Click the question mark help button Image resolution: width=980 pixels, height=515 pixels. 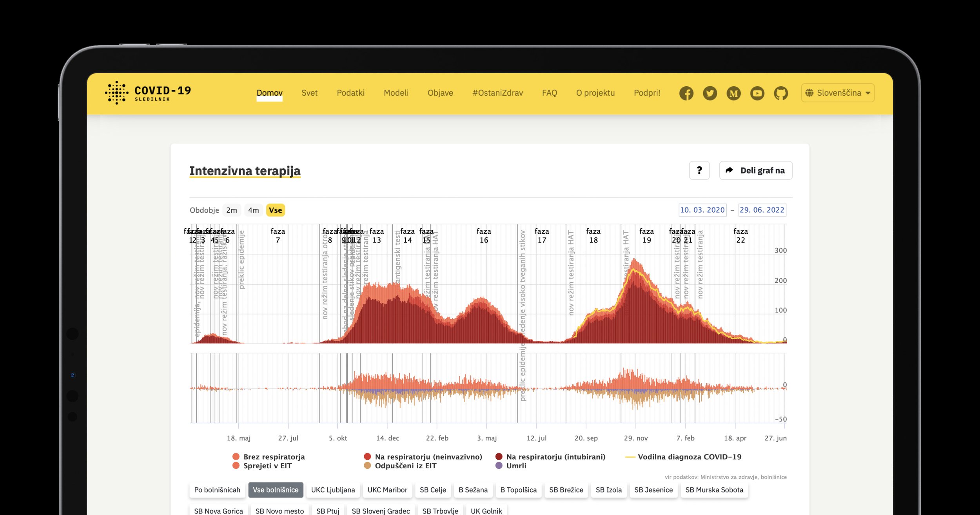click(x=699, y=171)
